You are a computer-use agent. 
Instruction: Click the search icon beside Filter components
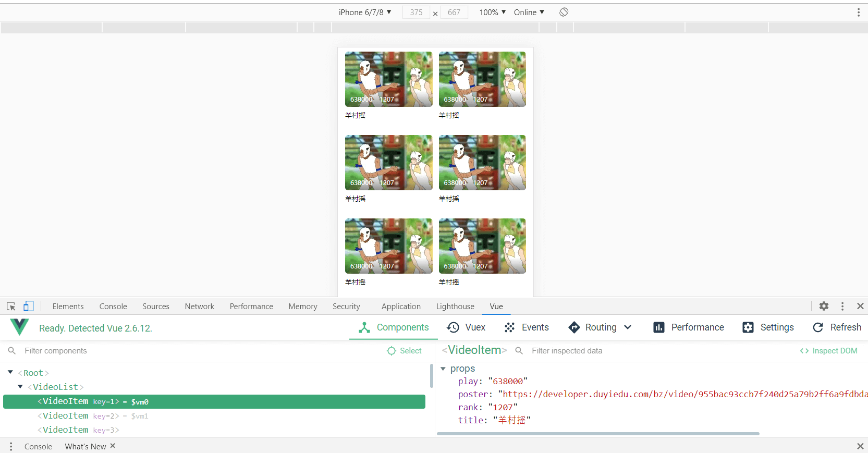click(12, 351)
